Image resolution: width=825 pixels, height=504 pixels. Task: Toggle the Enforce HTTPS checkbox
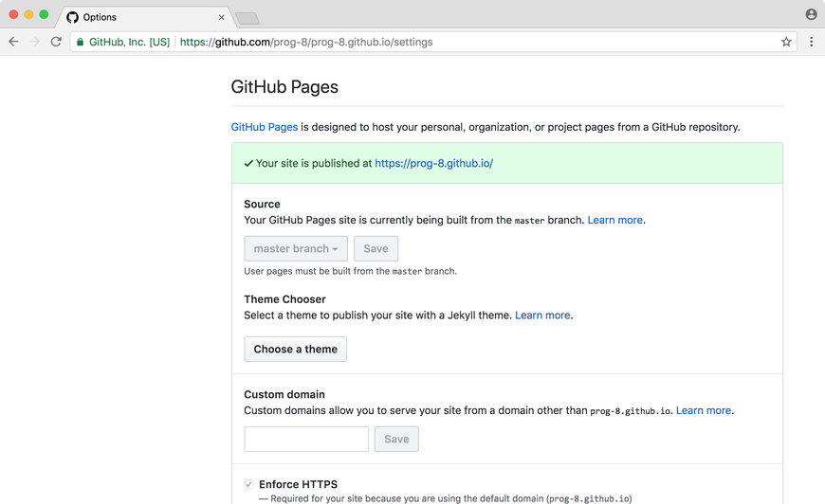[248, 484]
